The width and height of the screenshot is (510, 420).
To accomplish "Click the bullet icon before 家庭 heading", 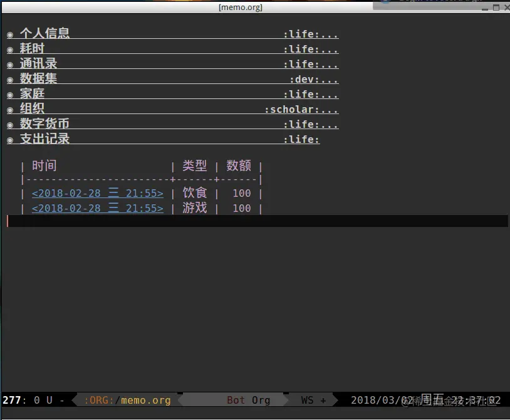I will click(x=10, y=94).
